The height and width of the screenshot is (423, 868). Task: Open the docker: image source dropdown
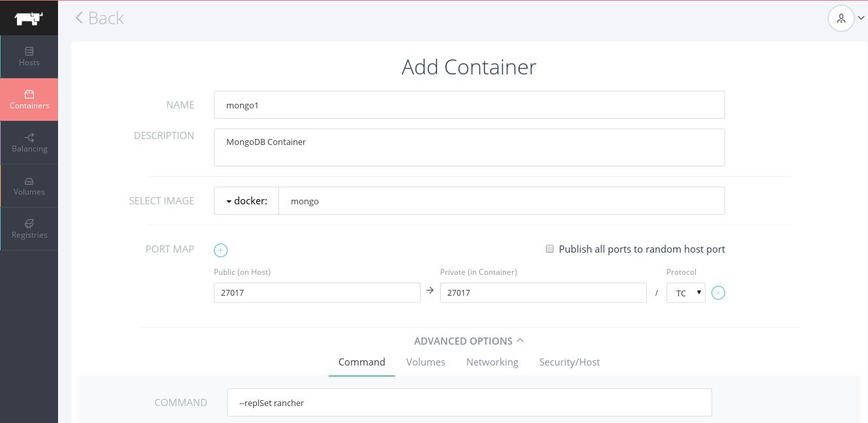pyautogui.click(x=247, y=201)
